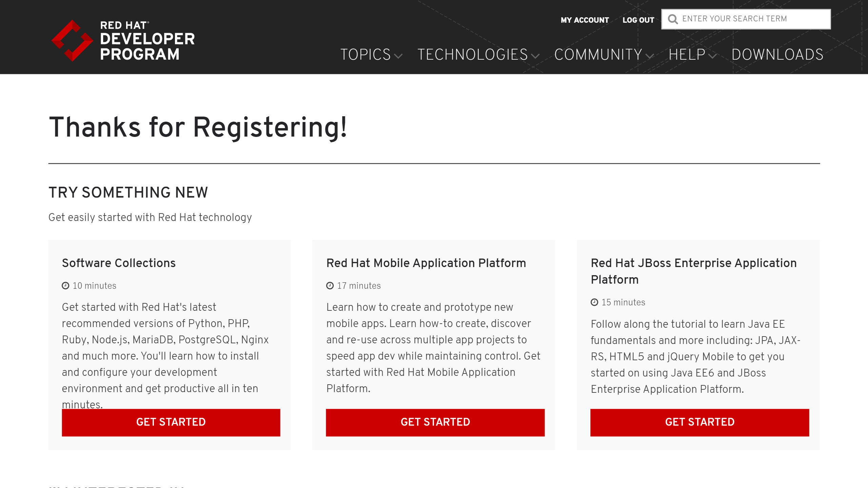Viewport: 868px width, 488px height.
Task: Click the JBoss tutorial description paragraph
Action: click(x=695, y=357)
